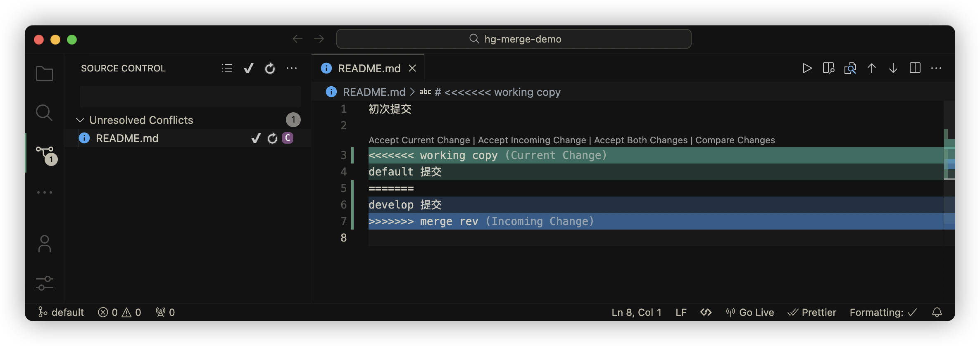The image size is (980, 346).
Task: Toggle the view as tree/list icon
Action: (x=227, y=69)
